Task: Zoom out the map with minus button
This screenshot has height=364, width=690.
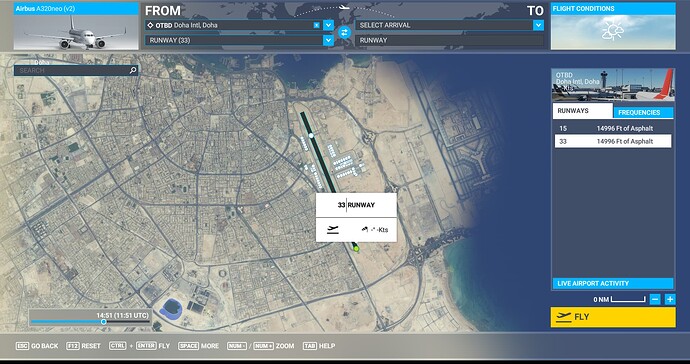Action: pyautogui.click(x=655, y=300)
